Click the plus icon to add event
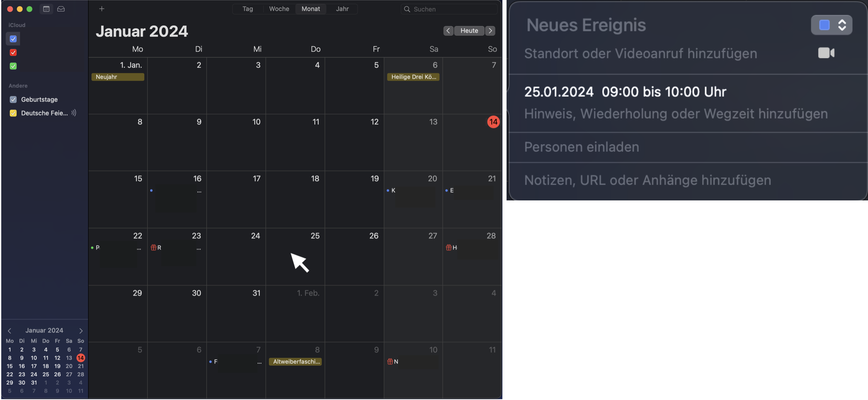 102,9
